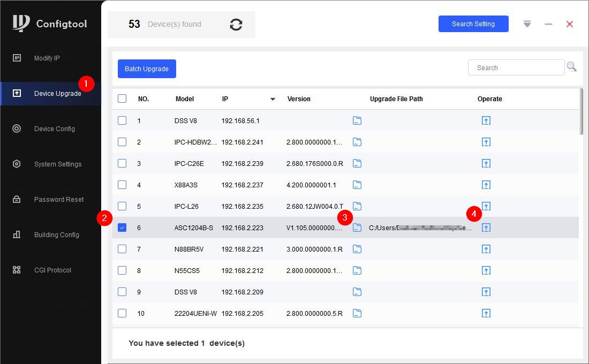589x364 pixels.
Task: Open Search Setting
Action: 473,24
